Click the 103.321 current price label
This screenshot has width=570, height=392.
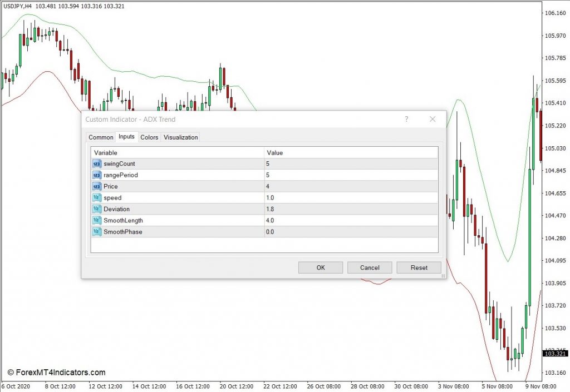pos(555,353)
